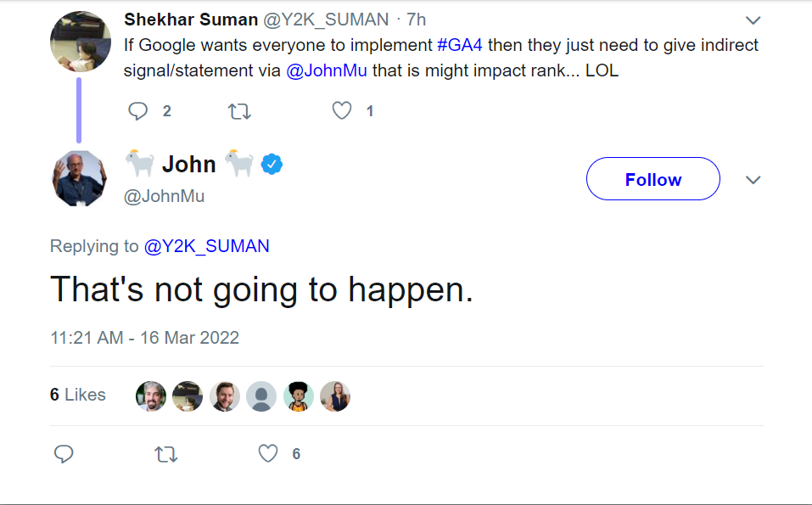Open Shekhar Suman's profile picture
The width and height of the screenshot is (812, 505).
[x=79, y=42]
